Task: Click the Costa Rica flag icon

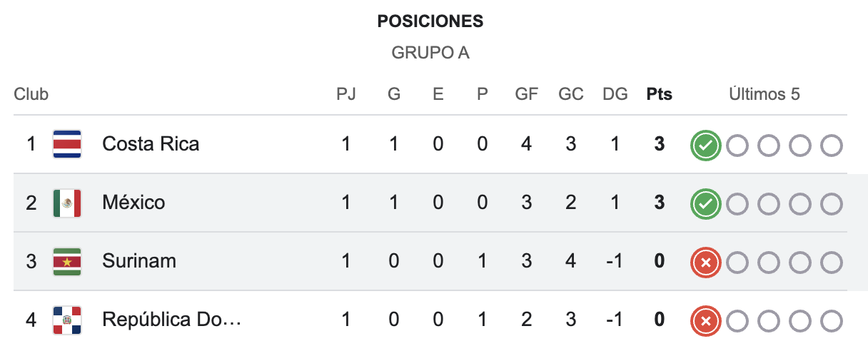Action: pos(67,144)
